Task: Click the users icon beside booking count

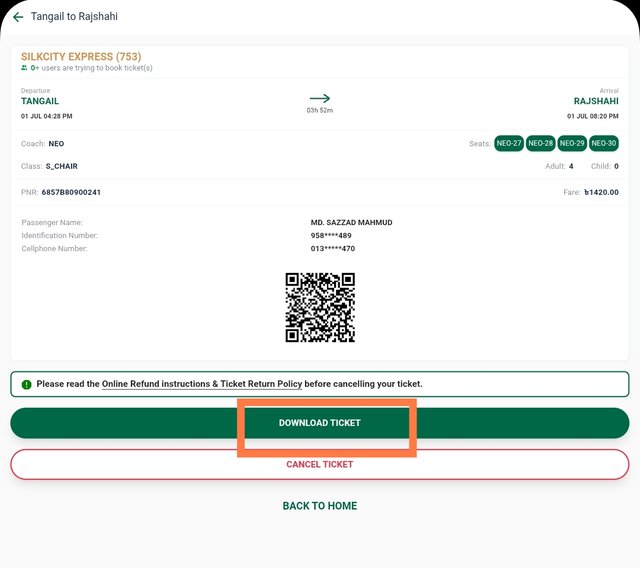Action: tap(24, 68)
